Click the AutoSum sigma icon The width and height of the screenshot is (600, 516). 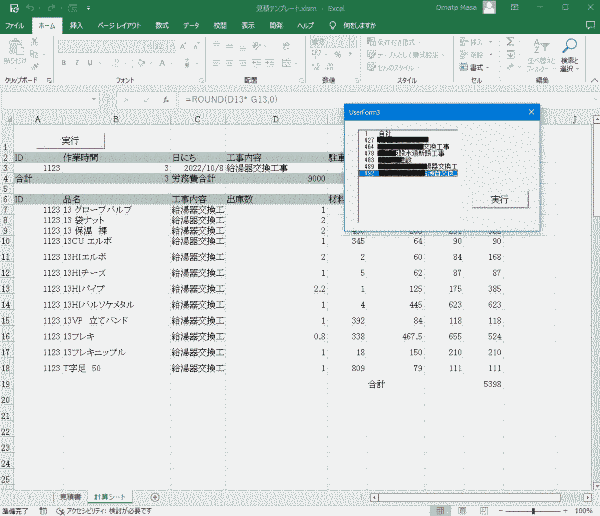(510, 42)
